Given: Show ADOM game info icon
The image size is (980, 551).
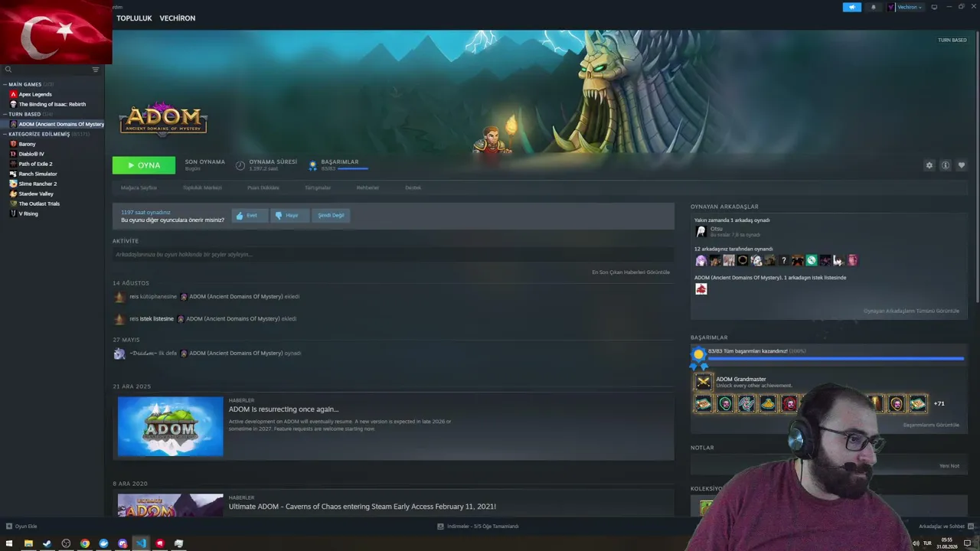Looking at the screenshot, I should point(946,165).
